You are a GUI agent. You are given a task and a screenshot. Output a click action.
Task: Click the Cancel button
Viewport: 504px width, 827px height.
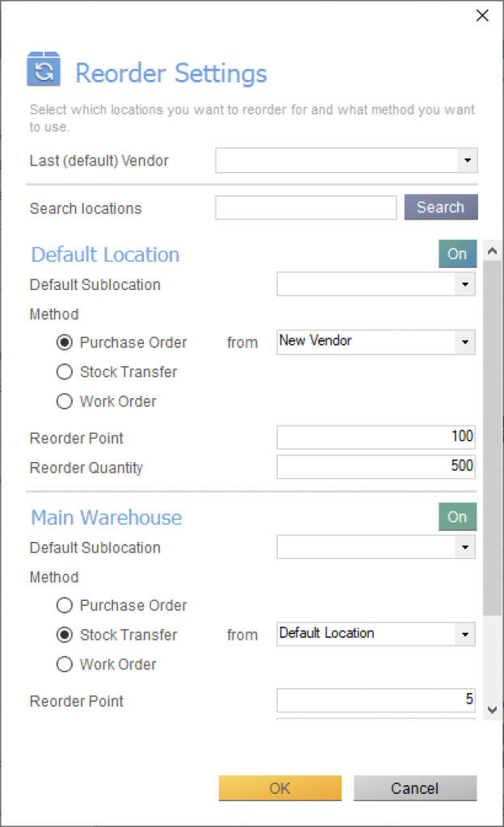coord(415,788)
